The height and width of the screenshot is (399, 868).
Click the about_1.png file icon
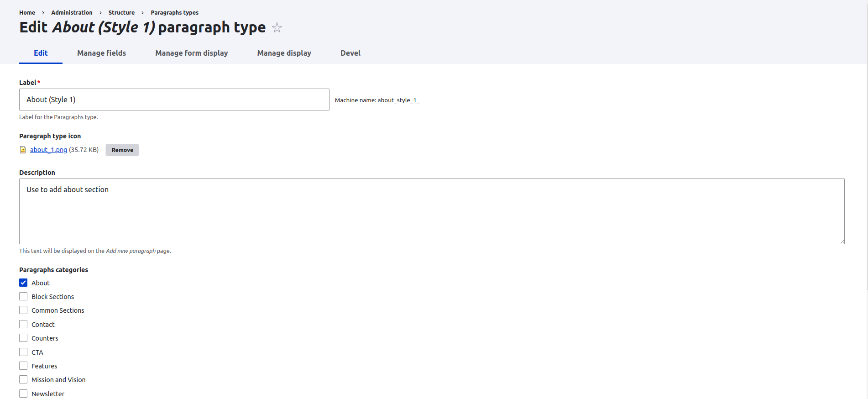23,150
